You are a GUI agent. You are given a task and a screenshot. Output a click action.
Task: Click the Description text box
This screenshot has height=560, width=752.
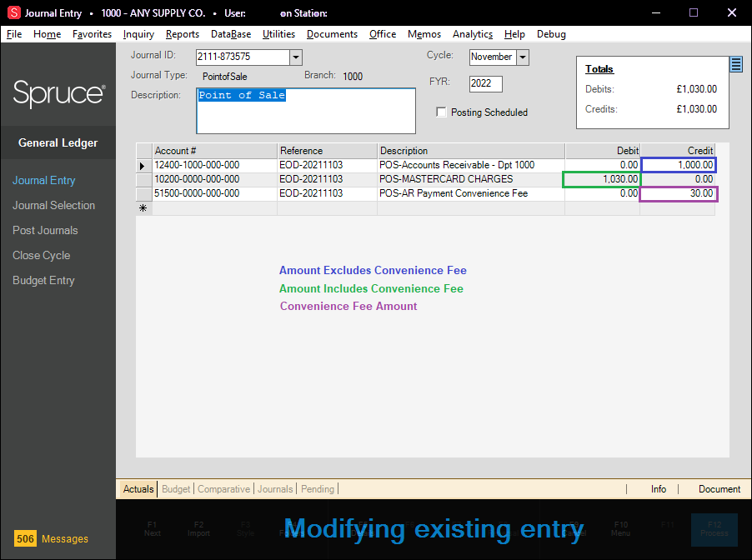click(x=306, y=111)
